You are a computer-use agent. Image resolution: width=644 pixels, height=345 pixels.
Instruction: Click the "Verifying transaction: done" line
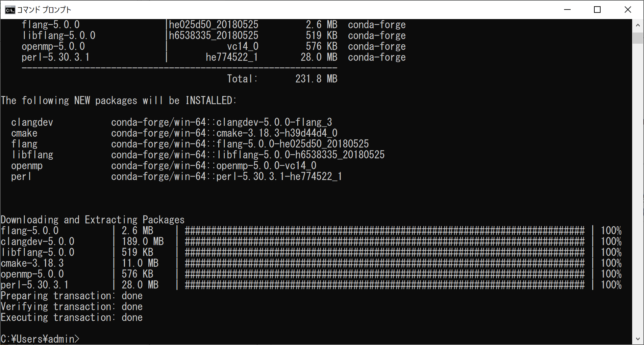(72, 307)
